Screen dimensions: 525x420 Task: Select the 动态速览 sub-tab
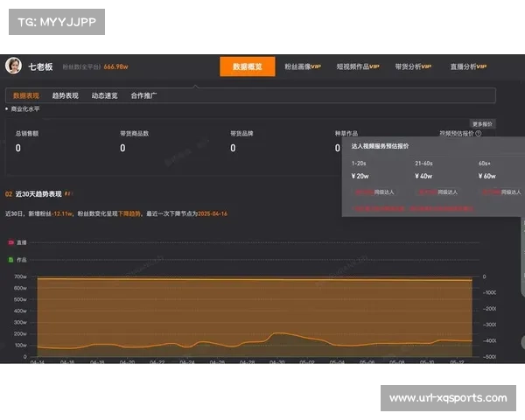click(x=104, y=95)
